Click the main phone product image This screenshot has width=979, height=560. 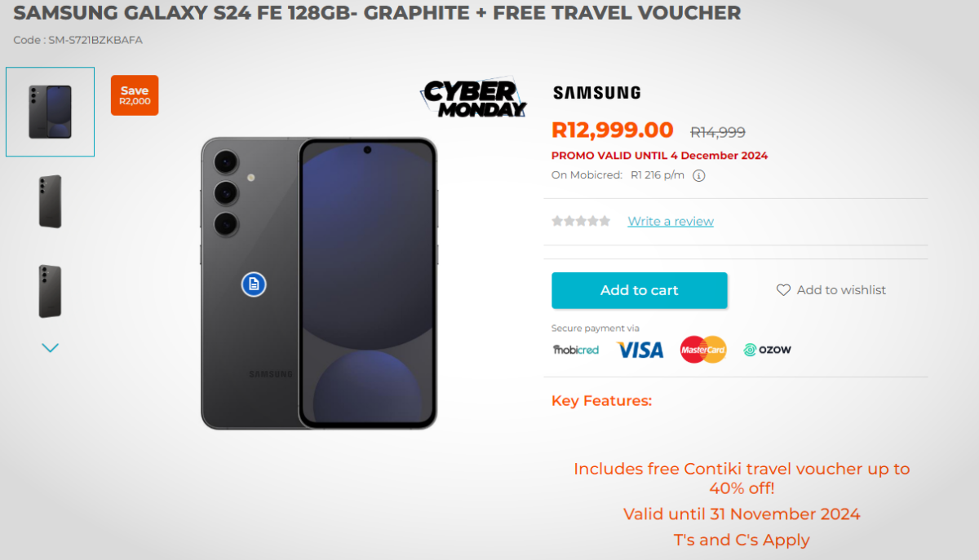click(x=319, y=283)
